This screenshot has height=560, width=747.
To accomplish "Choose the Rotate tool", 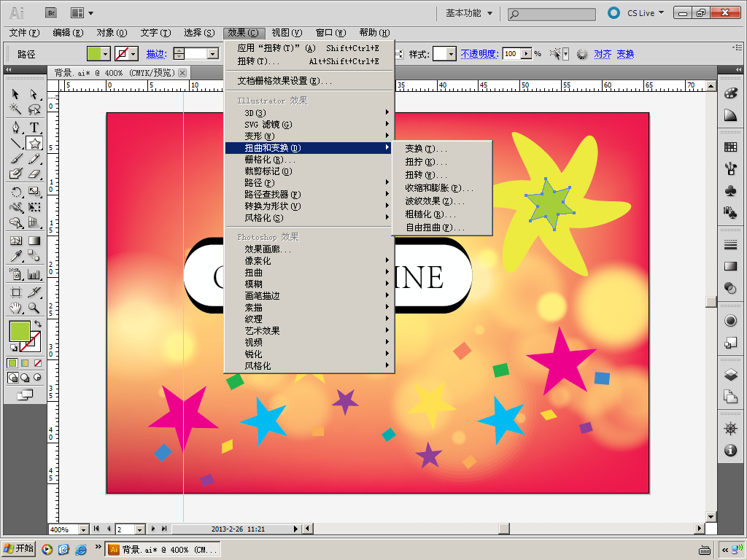I will coord(16,192).
